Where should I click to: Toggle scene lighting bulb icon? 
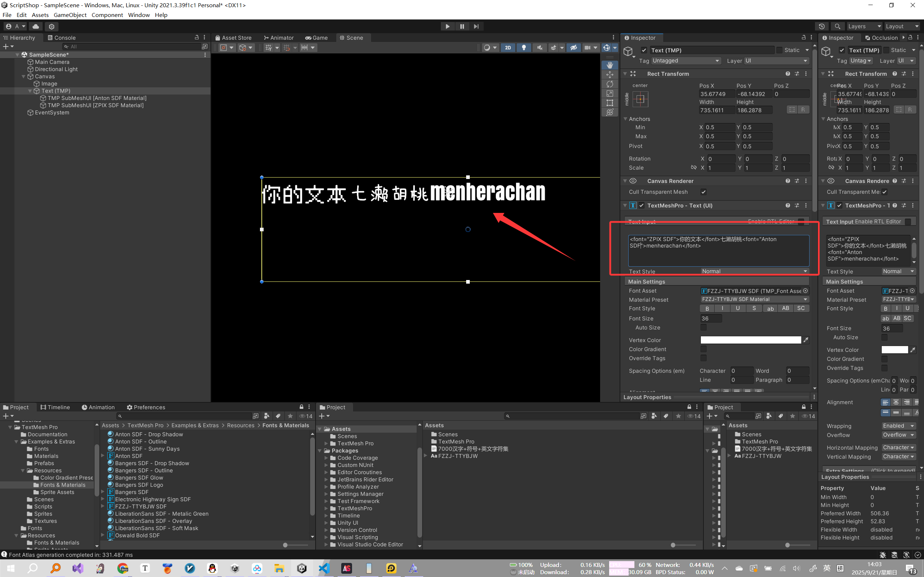pyautogui.click(x=524, y=48)
